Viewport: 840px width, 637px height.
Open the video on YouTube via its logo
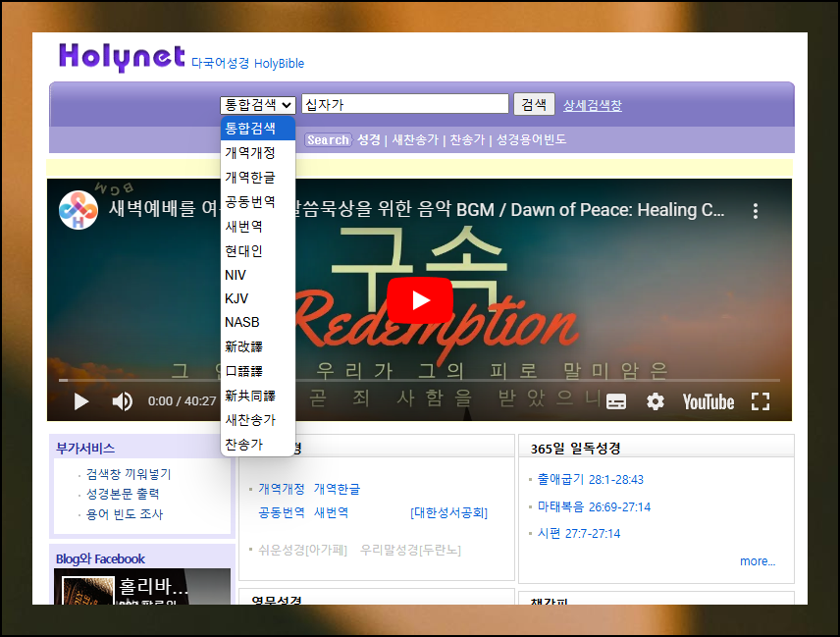tap(709, 401)
